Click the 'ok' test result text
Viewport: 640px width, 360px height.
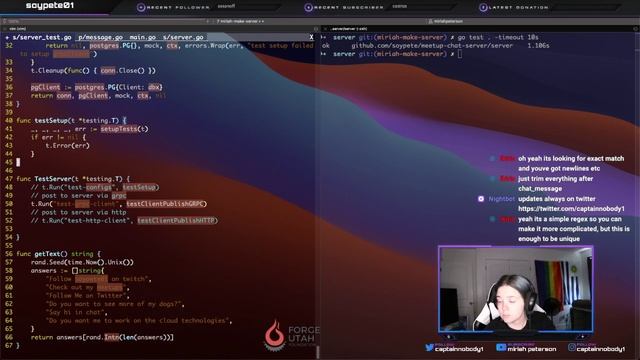click(325, 46)
